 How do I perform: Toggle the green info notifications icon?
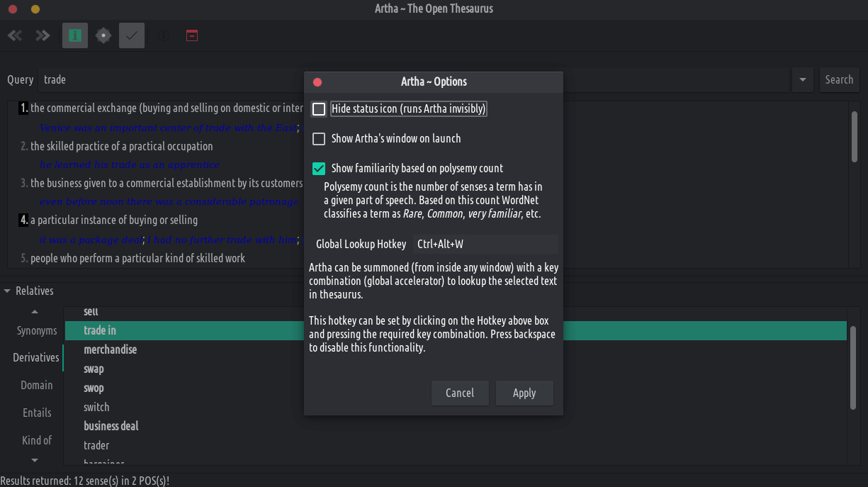pos(75,35)
